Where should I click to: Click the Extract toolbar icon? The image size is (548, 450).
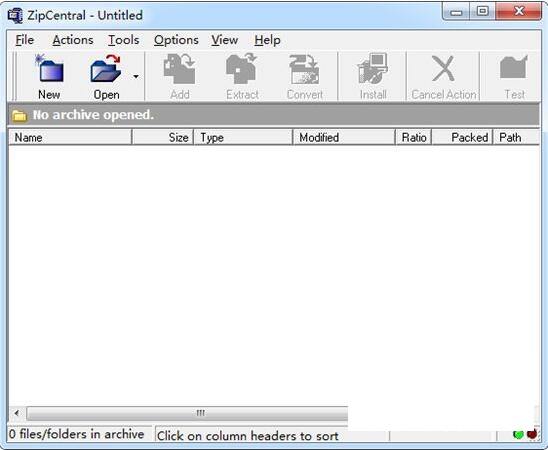pyautogui.click(x=242, y=68)
